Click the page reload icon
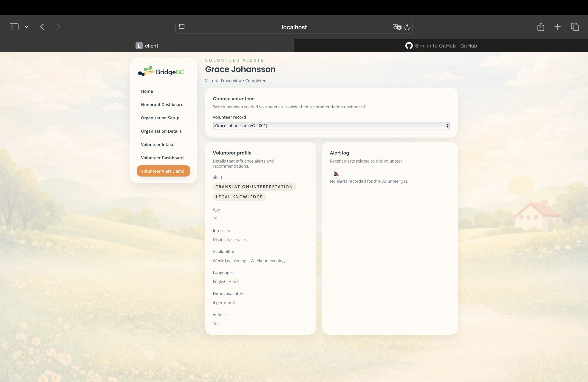588x382 pixels. pos(407,27)
